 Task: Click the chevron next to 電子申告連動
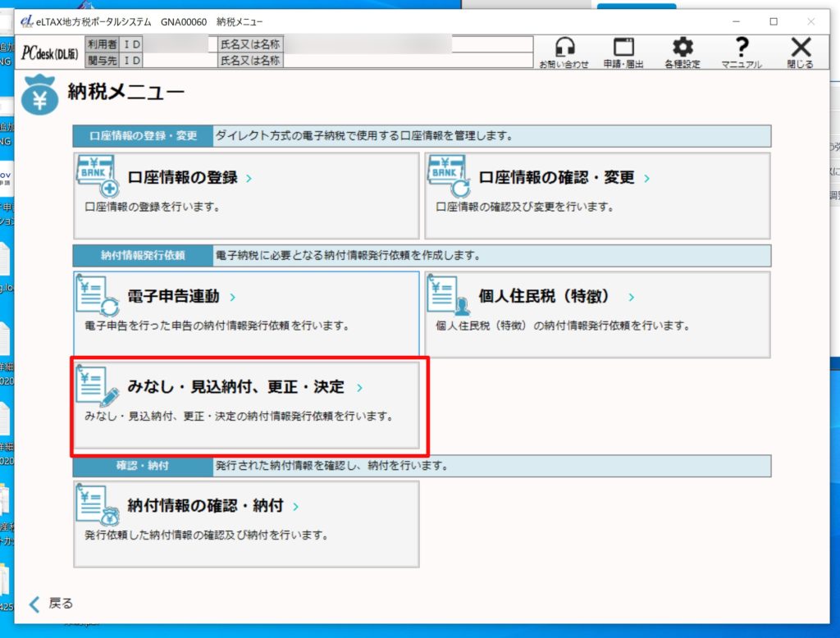tap(233, 298)
